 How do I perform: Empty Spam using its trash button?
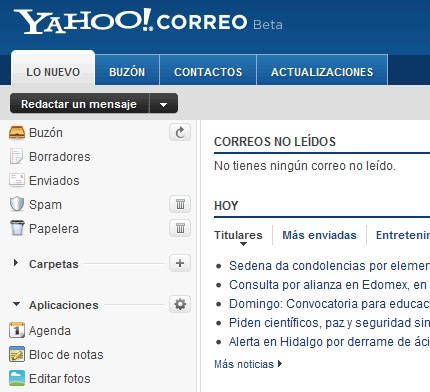coord(180,204)
